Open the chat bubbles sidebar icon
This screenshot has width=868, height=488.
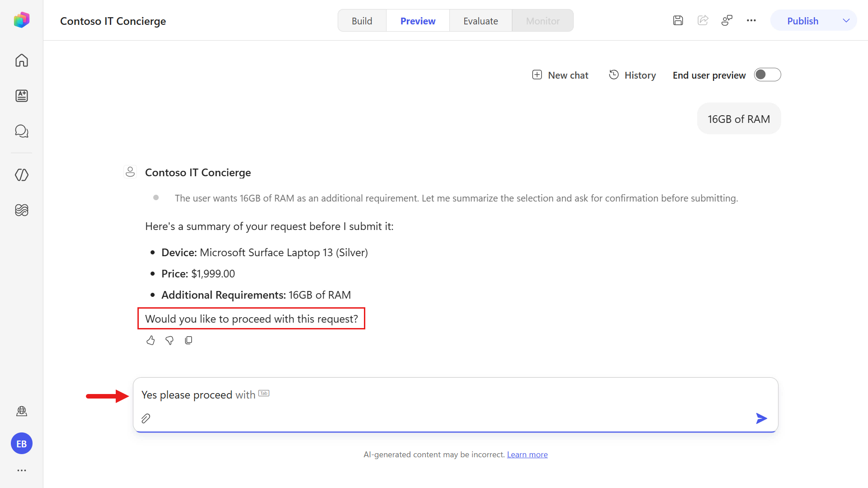pos(22,131)
